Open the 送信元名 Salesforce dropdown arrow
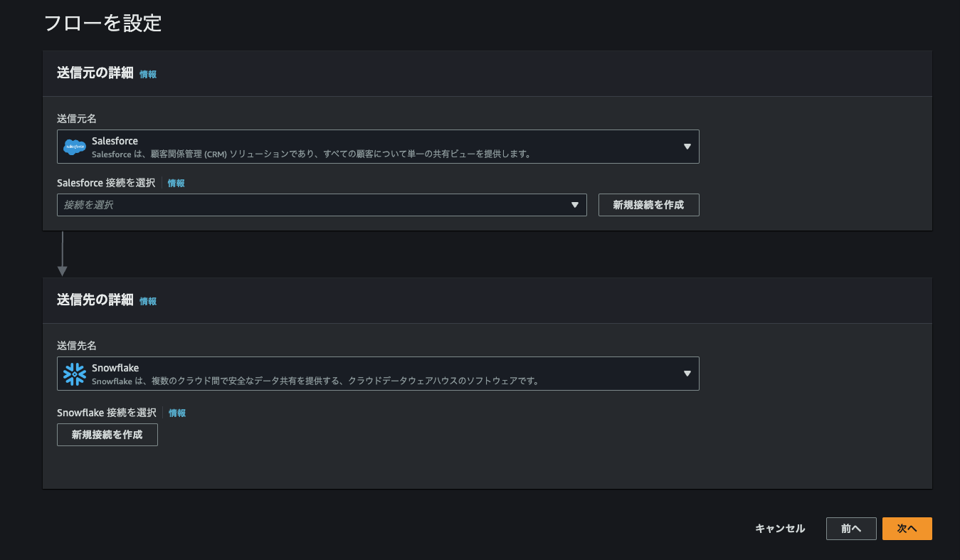Screen dimensions: 960x560 click(687, 147)
